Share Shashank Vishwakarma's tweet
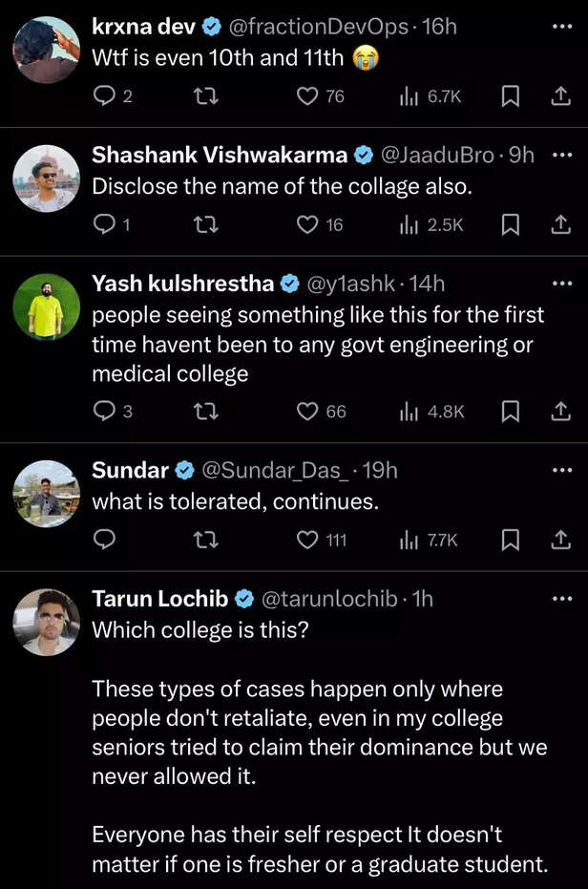 point(559,224)
